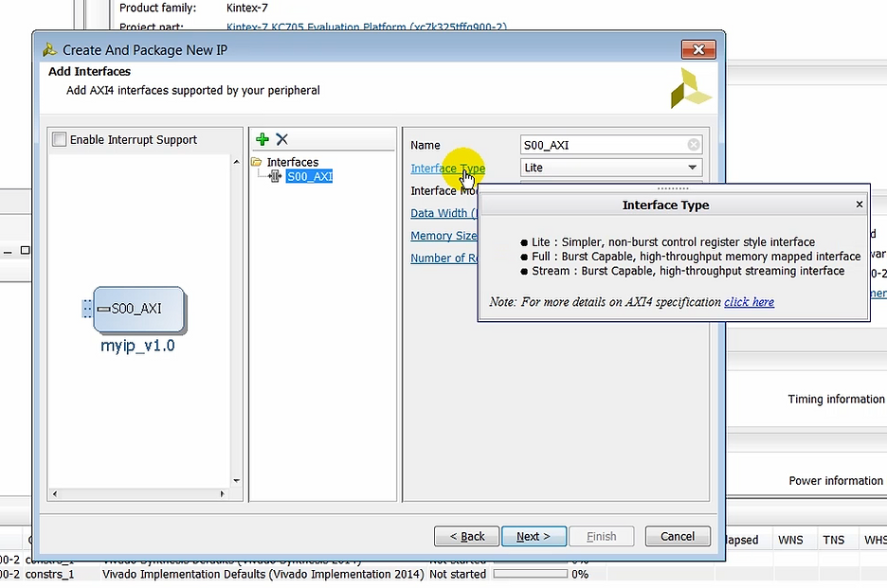Enable Interrupt Support checkbox
This screenshot has width=887, height=588.
pyautogui.click(x=59, y=139)
